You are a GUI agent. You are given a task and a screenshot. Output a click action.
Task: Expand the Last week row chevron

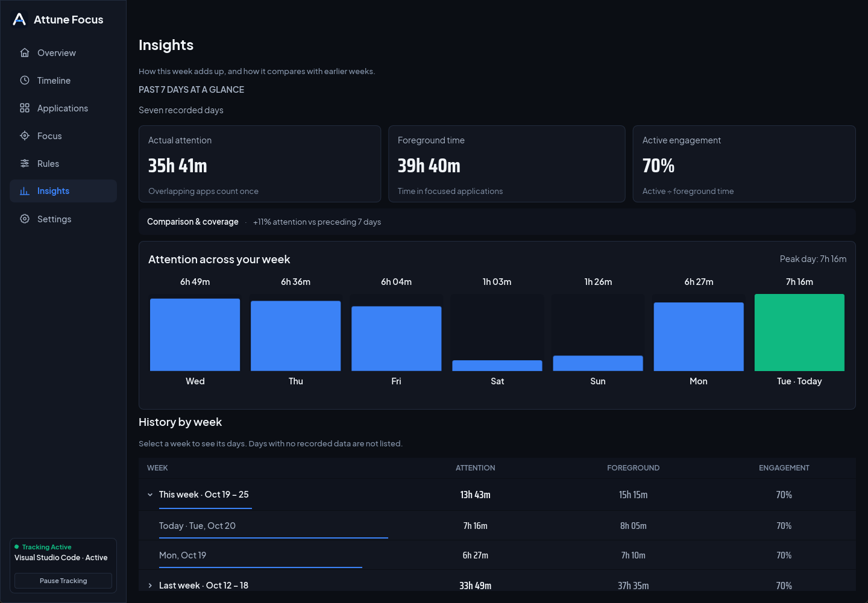coord(150,586)
